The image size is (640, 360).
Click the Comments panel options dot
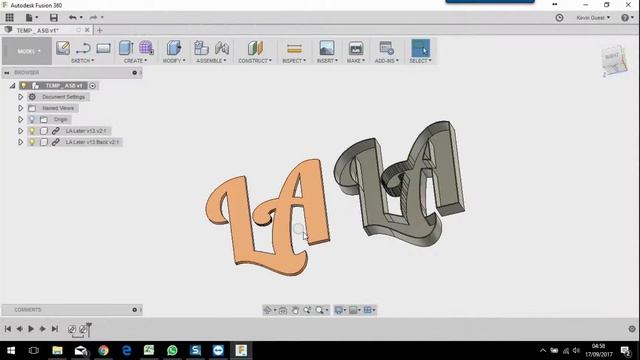click(x=135, y=310)
